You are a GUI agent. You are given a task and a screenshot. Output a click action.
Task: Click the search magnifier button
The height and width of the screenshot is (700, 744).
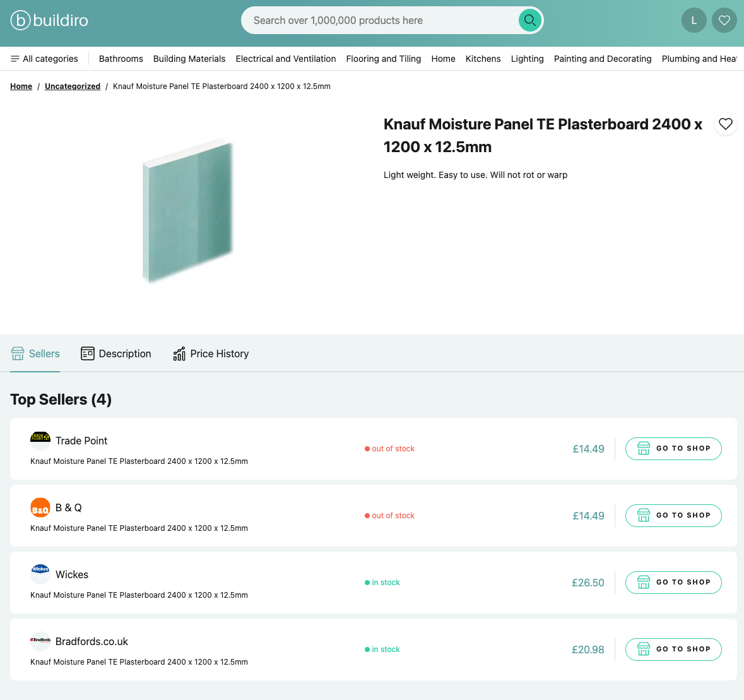529,20
